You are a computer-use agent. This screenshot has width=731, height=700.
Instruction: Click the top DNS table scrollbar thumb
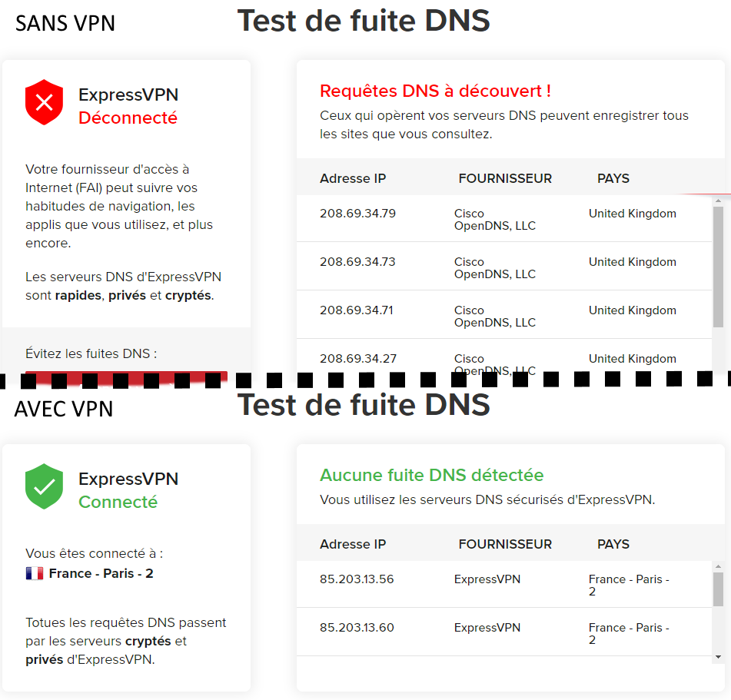tap(718, 267)
